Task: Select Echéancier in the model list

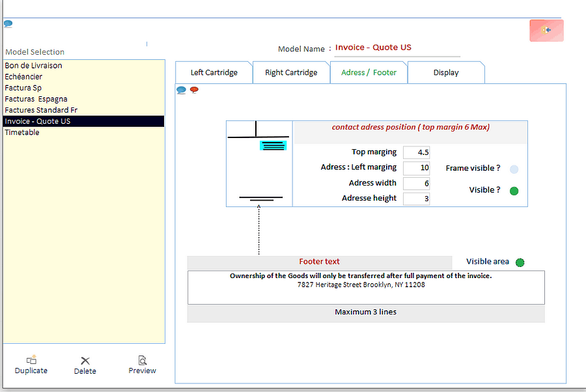Action: (x=84, y=77)
